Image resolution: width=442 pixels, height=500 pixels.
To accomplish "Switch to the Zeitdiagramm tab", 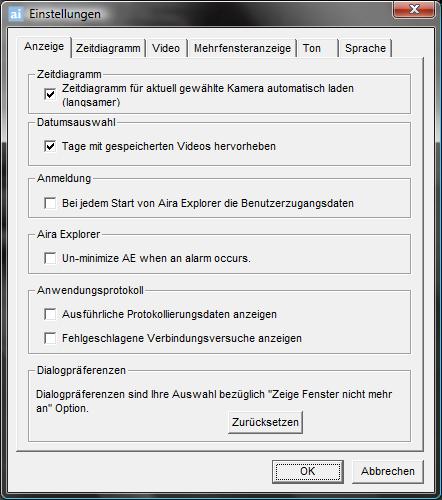I will [x=108, y=48].
